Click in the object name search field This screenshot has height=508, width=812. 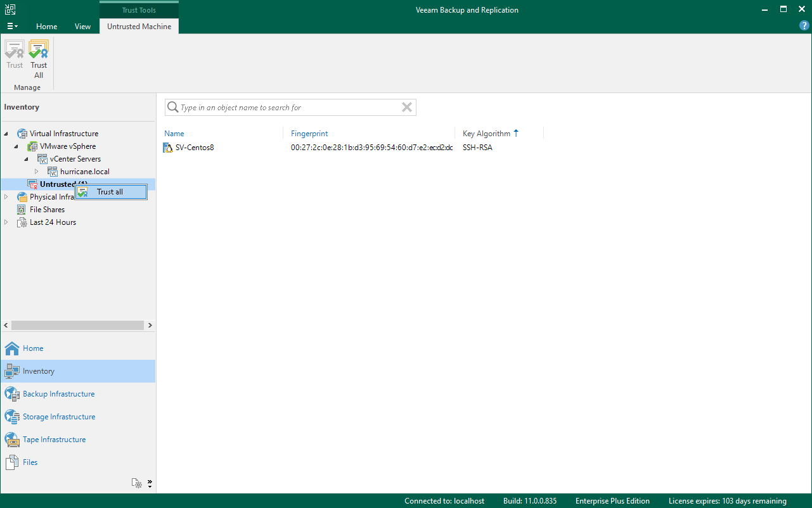(x=290, y=108)
